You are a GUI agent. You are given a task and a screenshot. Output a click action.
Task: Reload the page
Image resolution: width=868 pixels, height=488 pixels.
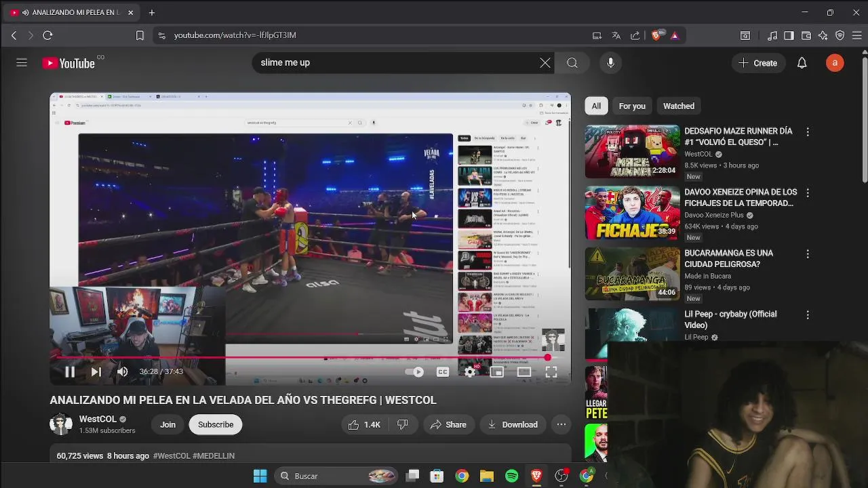pos(47,35)
